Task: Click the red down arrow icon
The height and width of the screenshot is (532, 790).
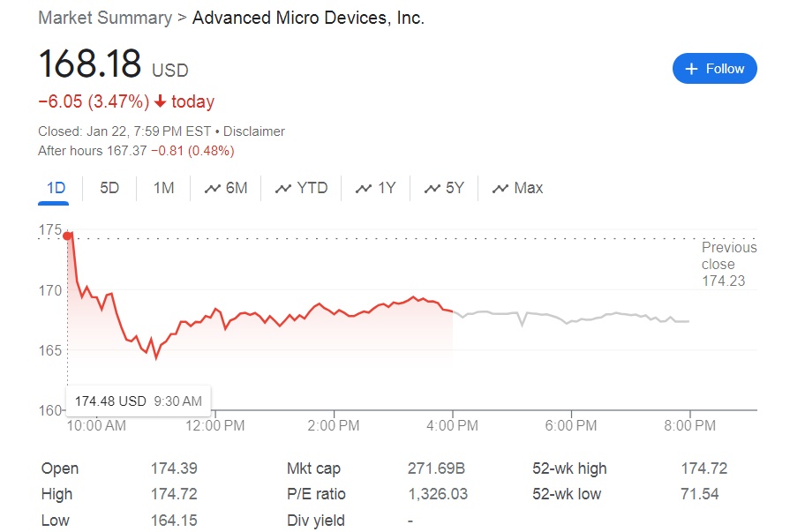Action: coord(160,101)
